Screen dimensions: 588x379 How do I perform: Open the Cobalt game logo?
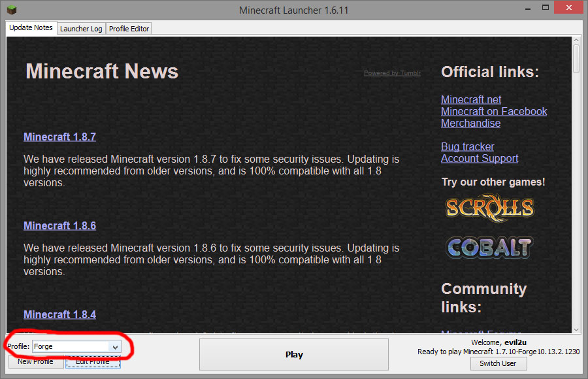(x=489, y=247)
